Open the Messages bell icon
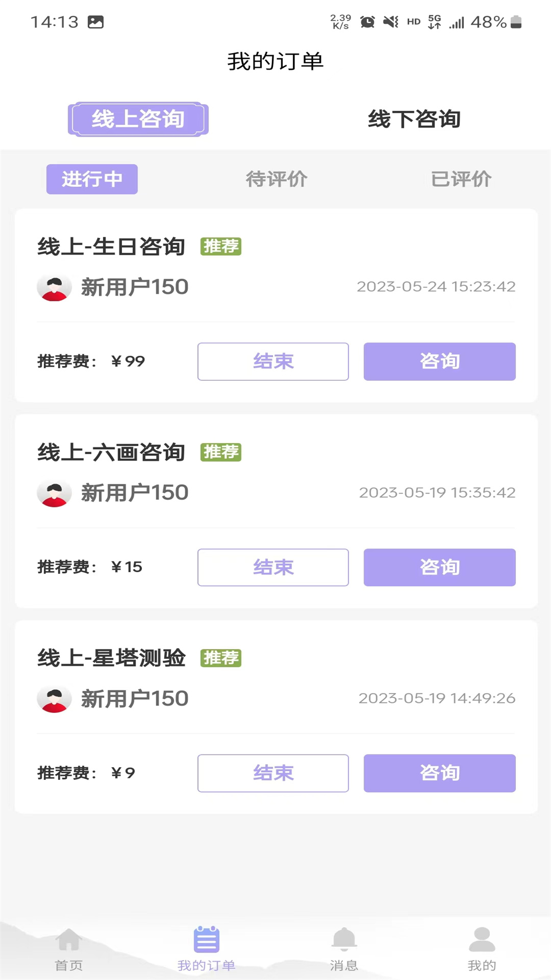This screenshot has width=551, height=980. (x=344, y=939)
